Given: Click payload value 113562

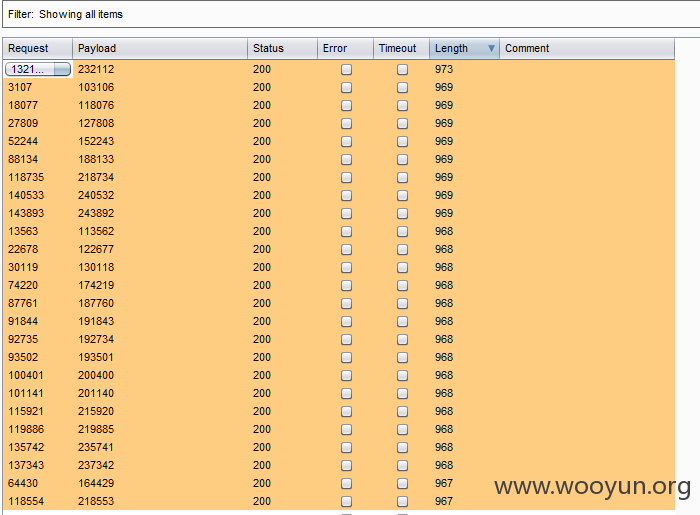Looking at the screenshot, I should (x=96, y=231).
